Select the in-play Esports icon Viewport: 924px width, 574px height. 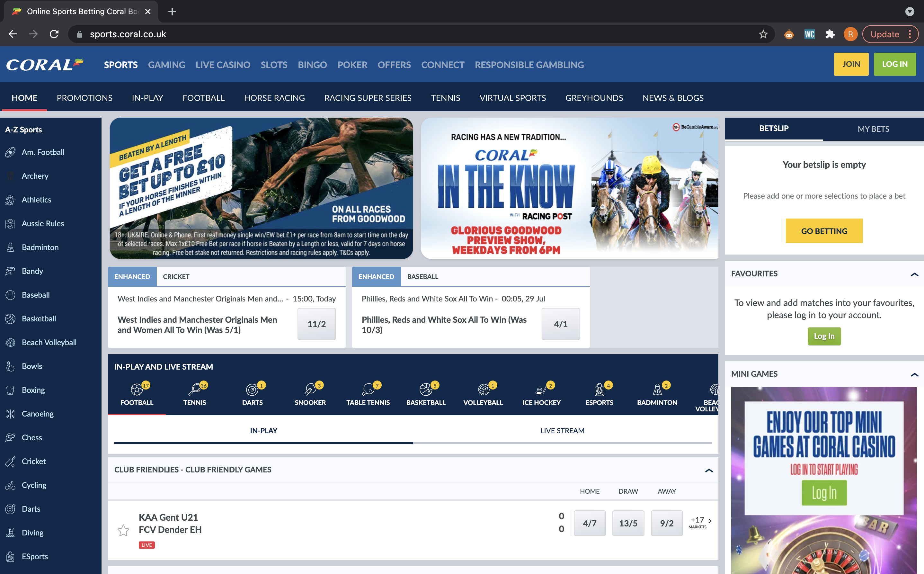pyautogui.click(x=599, y=389)
